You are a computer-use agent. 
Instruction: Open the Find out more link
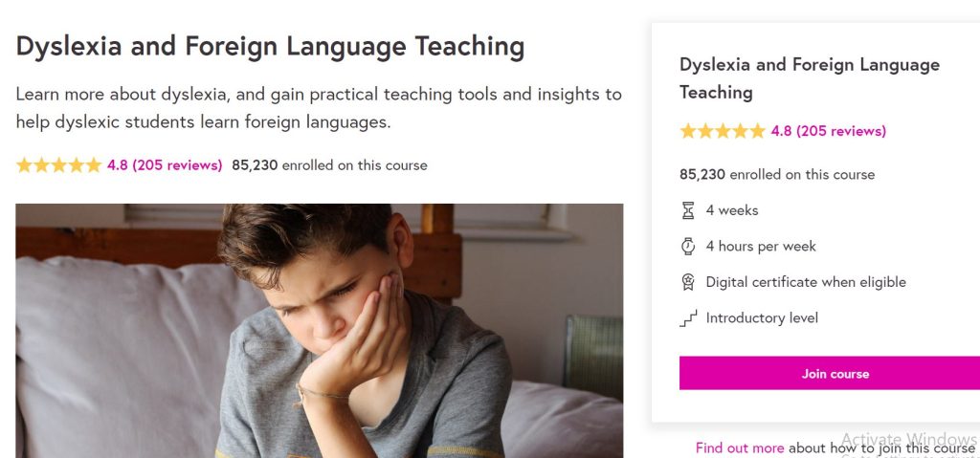pyautogui.click(x=739, y=447)
